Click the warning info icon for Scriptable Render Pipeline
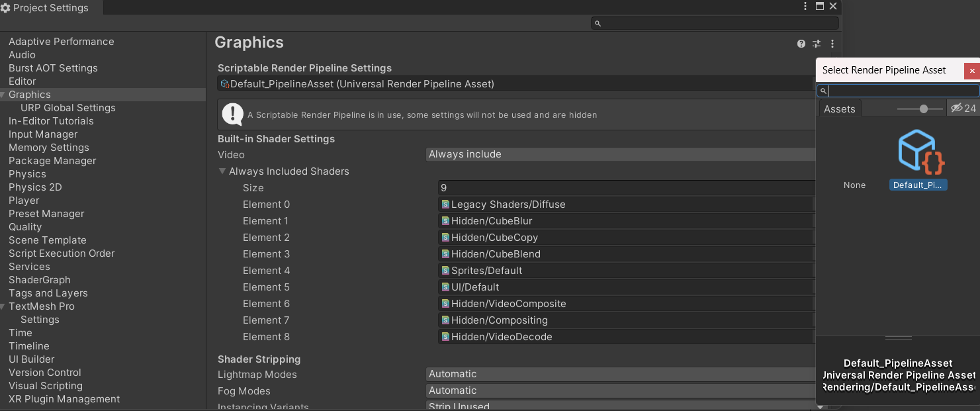980x411 pixels. pyautogui.click(x=232, y=114)
